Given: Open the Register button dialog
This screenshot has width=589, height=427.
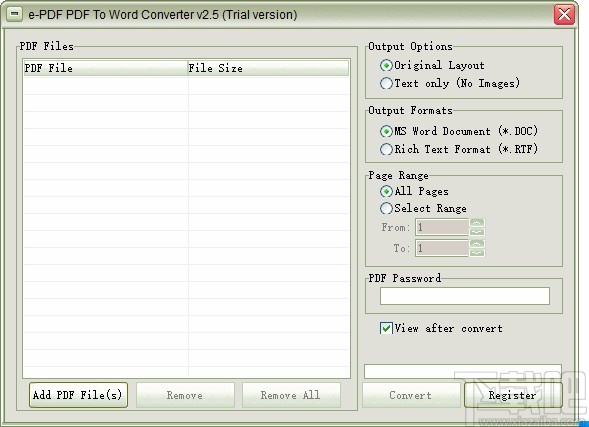Looking at the screenshot, I should (x=513, y=395).
